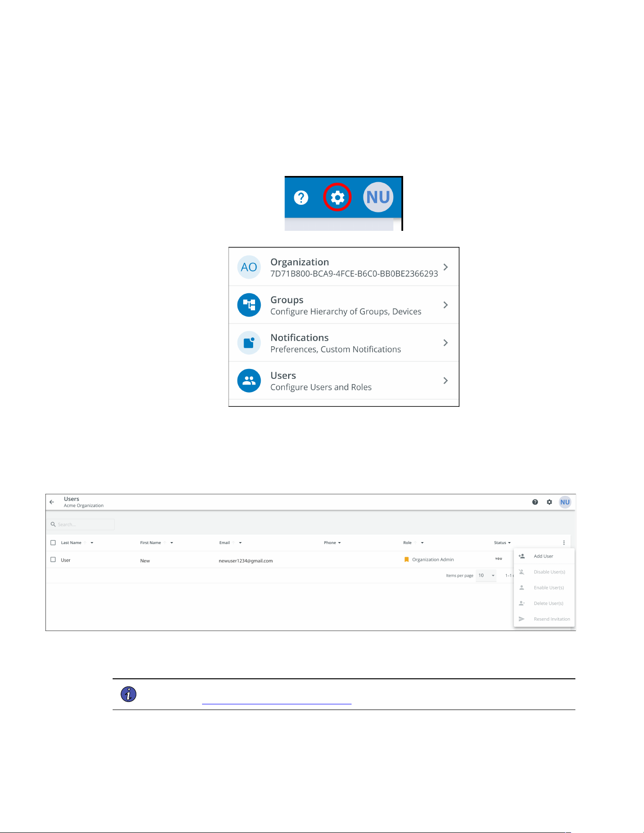
Task: Click the Last Name column header
Action: [x=71, y=543]
